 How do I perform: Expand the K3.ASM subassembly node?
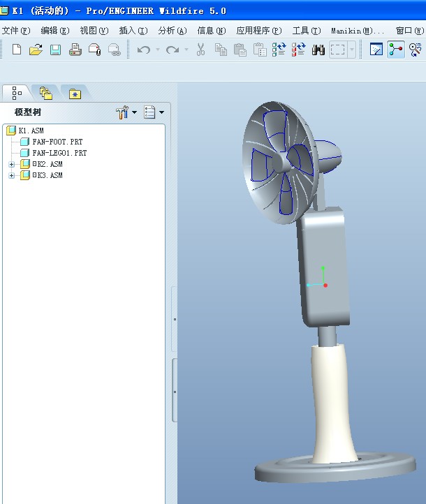click(x=12, y=175)
